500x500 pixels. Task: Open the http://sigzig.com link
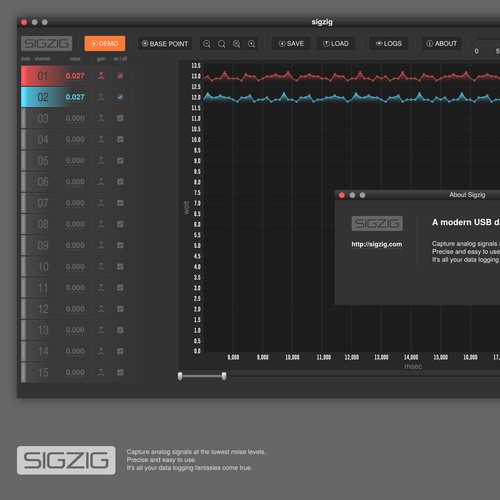pyautogui.click(x=377, y=244)
